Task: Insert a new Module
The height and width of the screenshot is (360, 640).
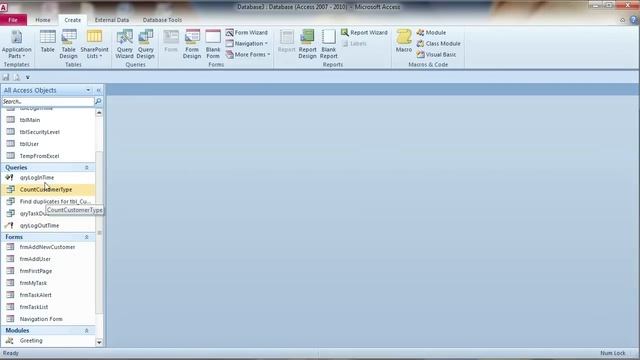Action: click(431, 32)
